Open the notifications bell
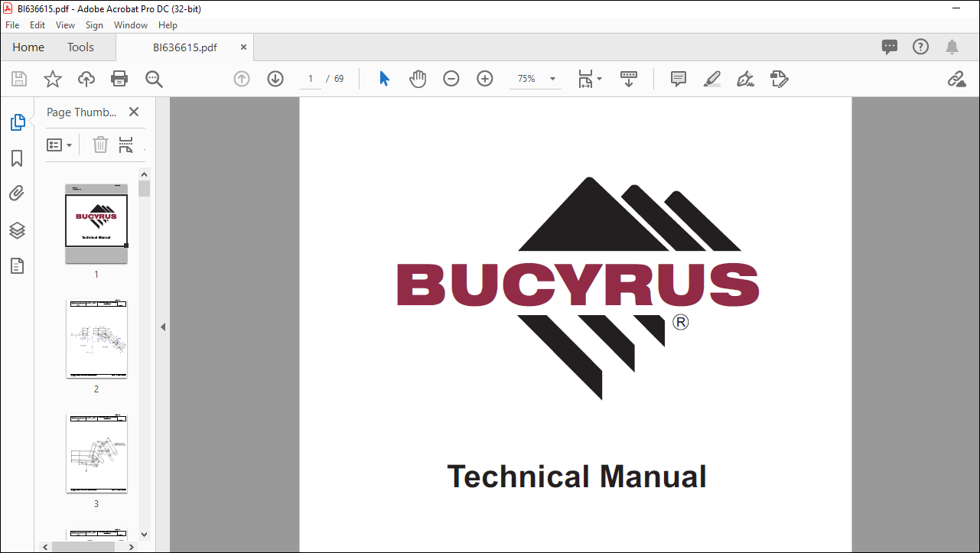This screenshot has width=980, height=553. click(952, 47)
